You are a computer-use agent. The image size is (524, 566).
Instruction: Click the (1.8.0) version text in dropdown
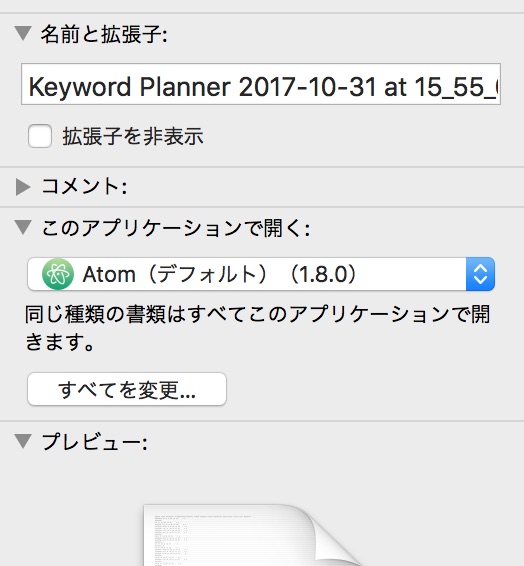point(323,274)
